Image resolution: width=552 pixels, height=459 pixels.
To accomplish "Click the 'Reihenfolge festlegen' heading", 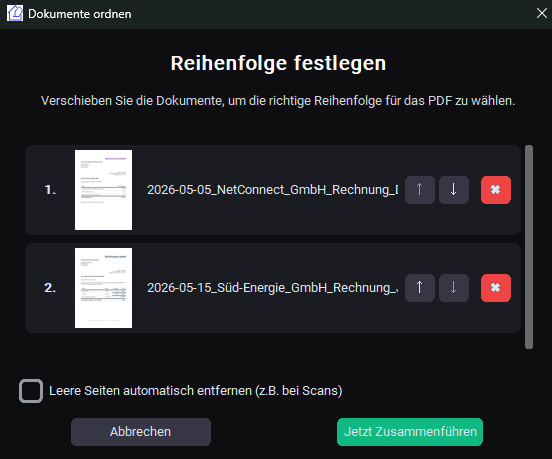I will click(x=278, y=64).
